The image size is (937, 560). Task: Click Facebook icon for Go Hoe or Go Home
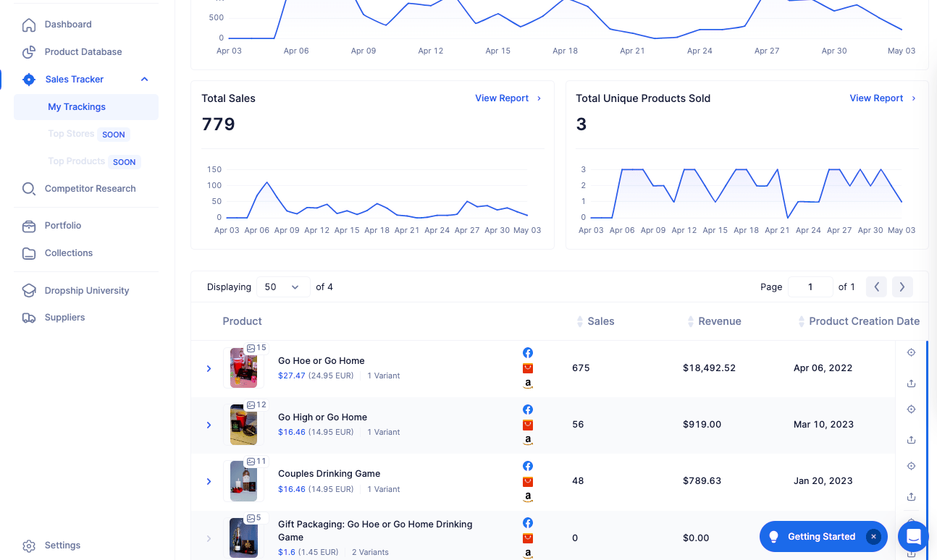tap(528, 352)
